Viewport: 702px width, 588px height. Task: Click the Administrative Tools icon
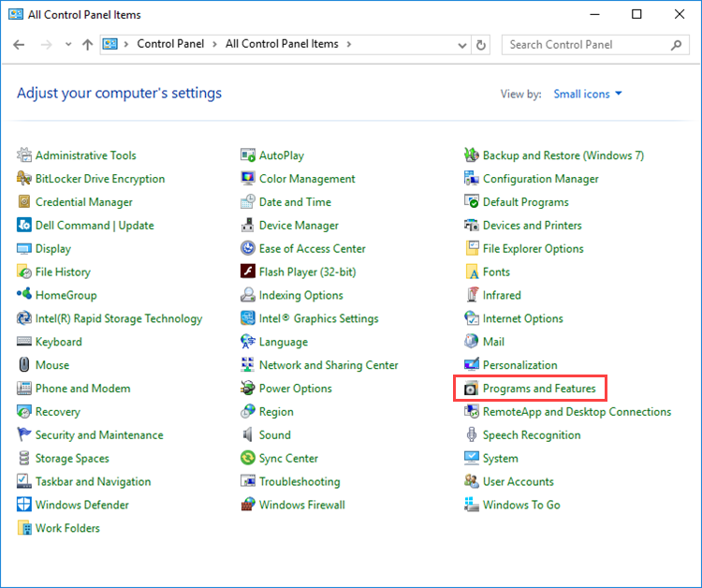[x=23, y=154]
